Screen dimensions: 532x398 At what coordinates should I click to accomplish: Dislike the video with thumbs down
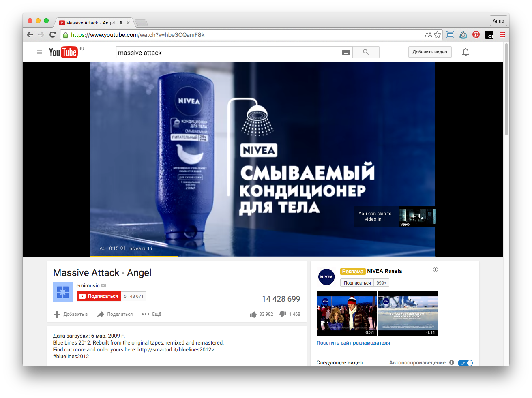coord(283,314)
